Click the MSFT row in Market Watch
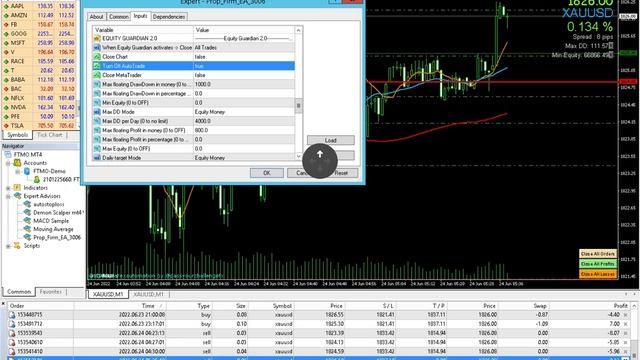The image size is (640, 360). click(x=40, y=43)
